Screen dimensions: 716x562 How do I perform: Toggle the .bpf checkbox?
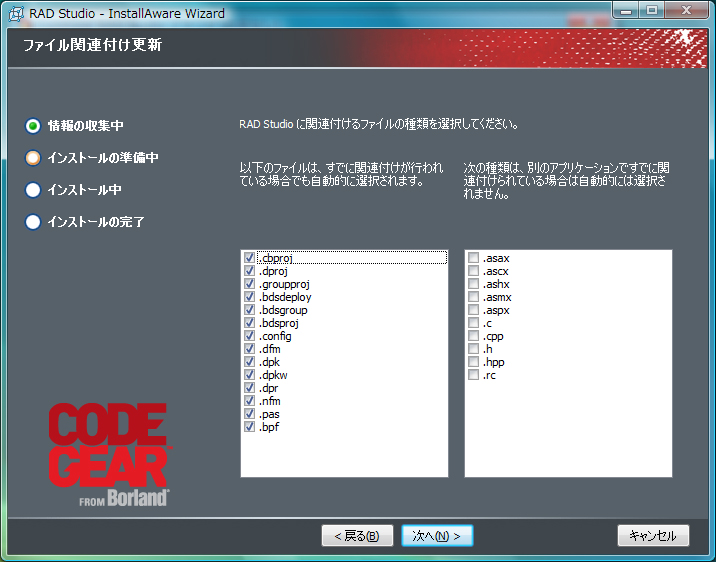coord(249,427)
